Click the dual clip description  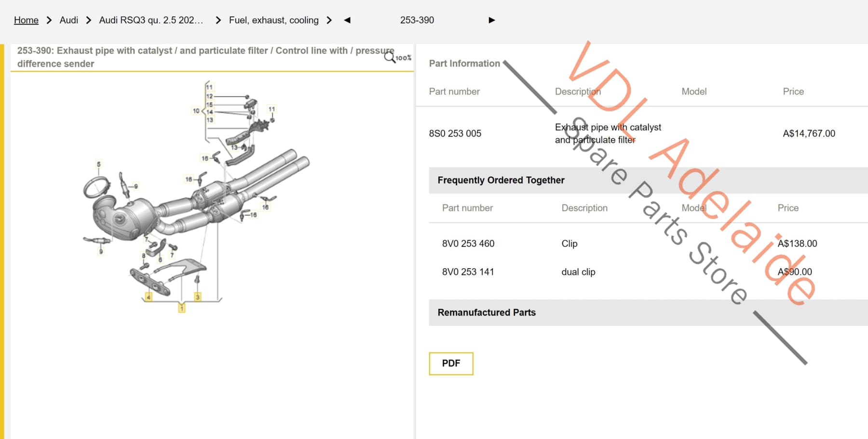point(578,272)
